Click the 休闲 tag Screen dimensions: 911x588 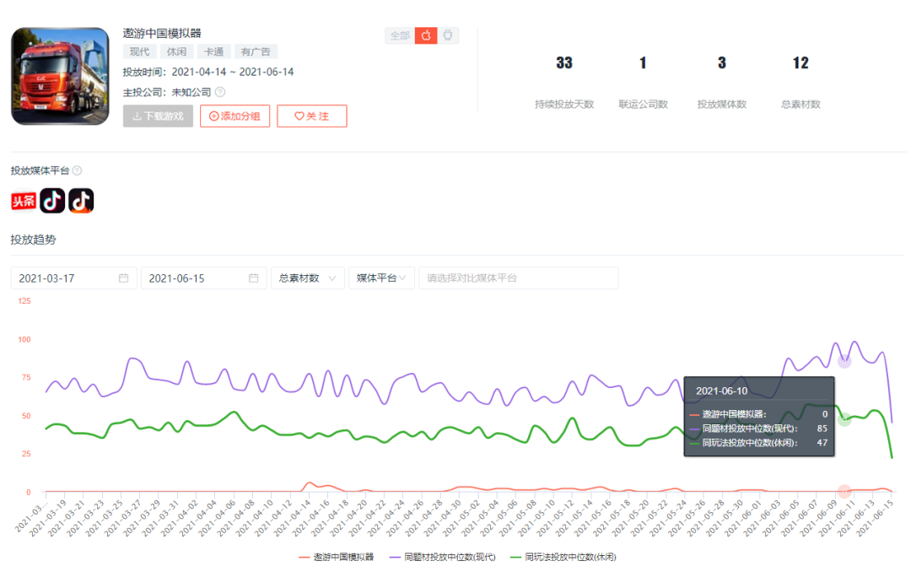[176, 51]
